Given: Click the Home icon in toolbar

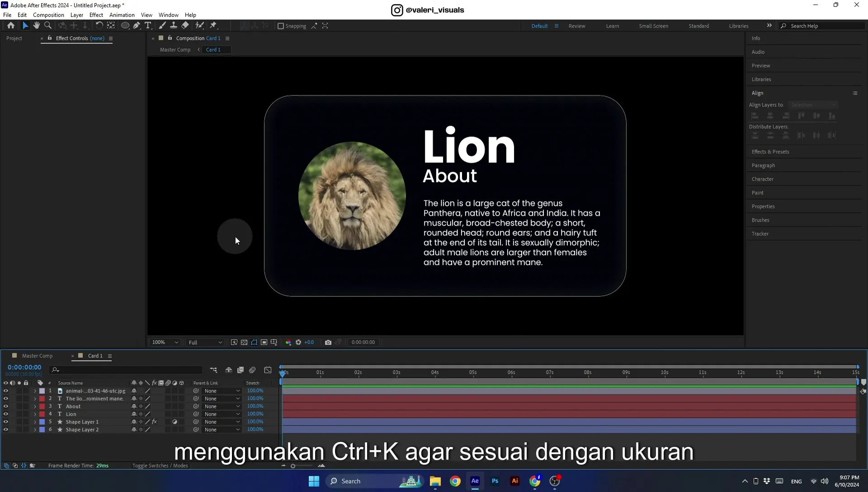Looking at the screenshot, I should (x=11, y=26).
